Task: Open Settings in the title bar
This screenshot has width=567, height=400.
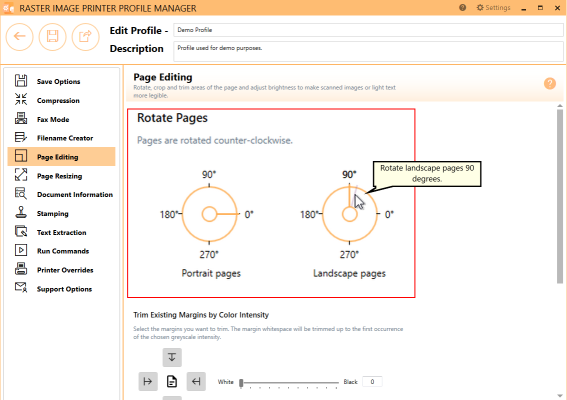Action: (493, 8)
